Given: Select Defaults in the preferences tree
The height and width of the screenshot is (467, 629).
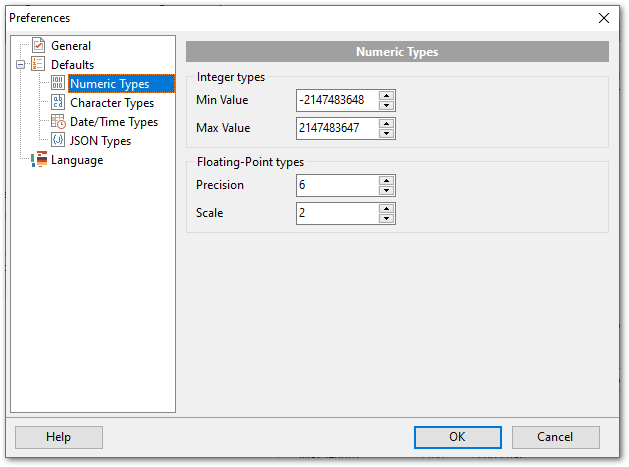Looking at the screenshot, I should (x=73, y=65).
